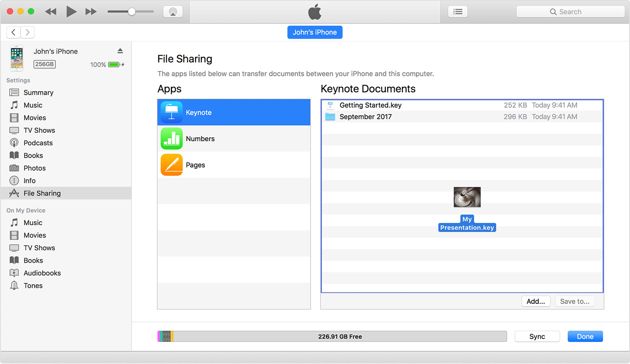630x364 pixels.
Task: Open Photos in the sidebar
Action: tap(66, 168)
